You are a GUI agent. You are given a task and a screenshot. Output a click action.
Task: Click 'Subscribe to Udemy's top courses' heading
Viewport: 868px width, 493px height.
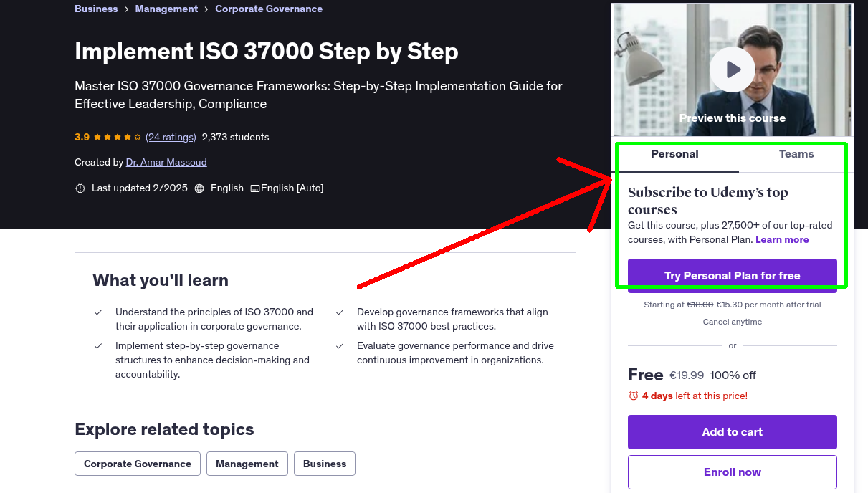[x=708, y=201]
